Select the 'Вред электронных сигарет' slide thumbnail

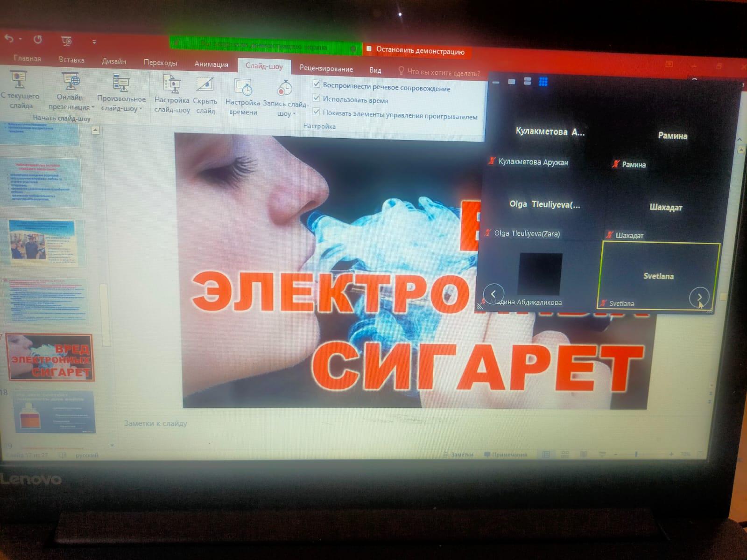(x=49, y=357)
